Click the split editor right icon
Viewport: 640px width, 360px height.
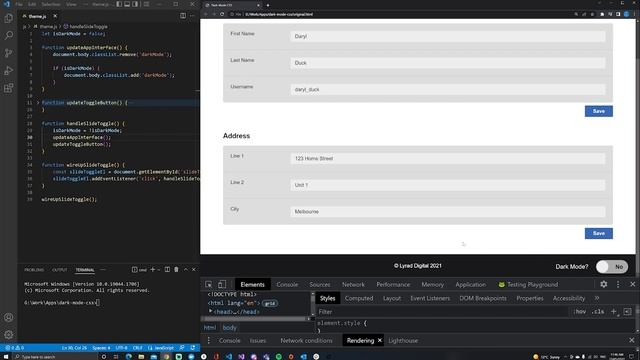pos(183,16)
